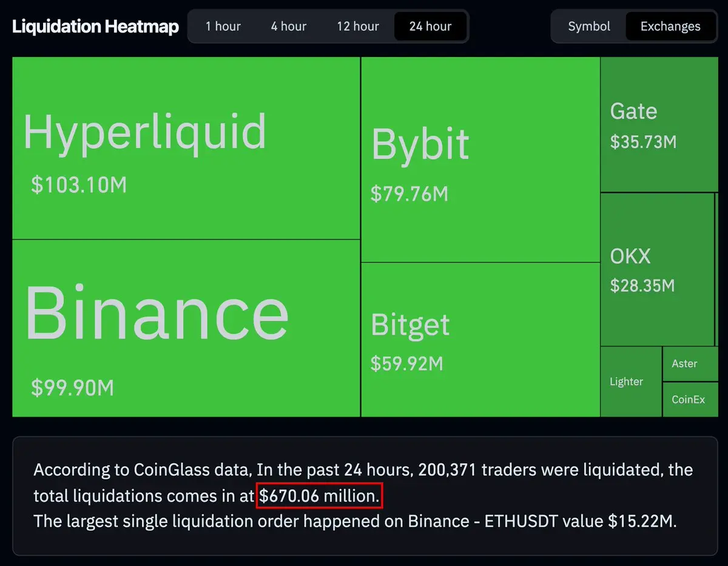Screen dimensions: 728x566
Task: Switch to the 4 hour timeframe
Action: pyautogui.click(x=289, y=26)
